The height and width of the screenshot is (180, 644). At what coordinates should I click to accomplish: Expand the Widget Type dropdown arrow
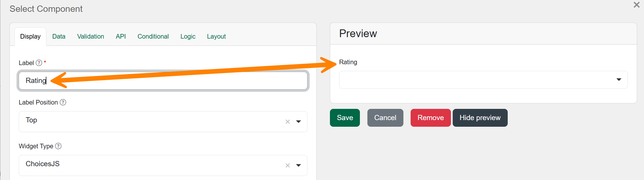(299, 165)
